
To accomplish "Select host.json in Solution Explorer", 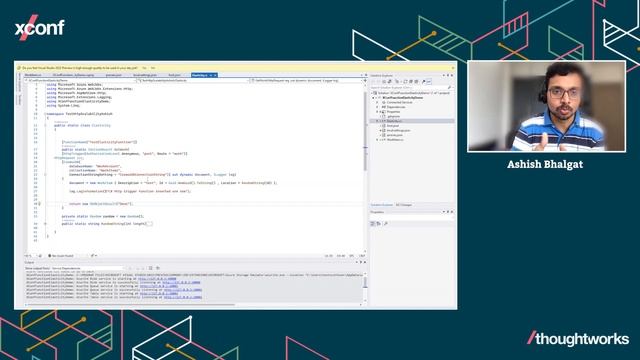I will 393,126.
